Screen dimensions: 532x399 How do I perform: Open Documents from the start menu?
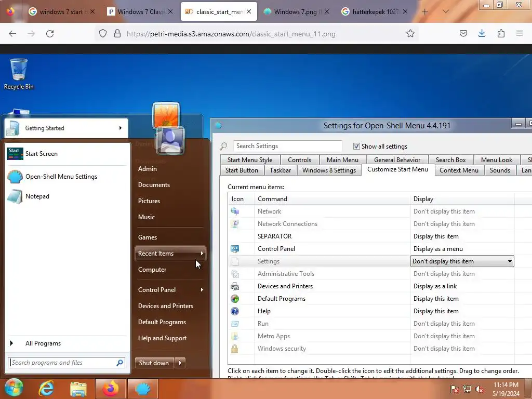point(154,185)
